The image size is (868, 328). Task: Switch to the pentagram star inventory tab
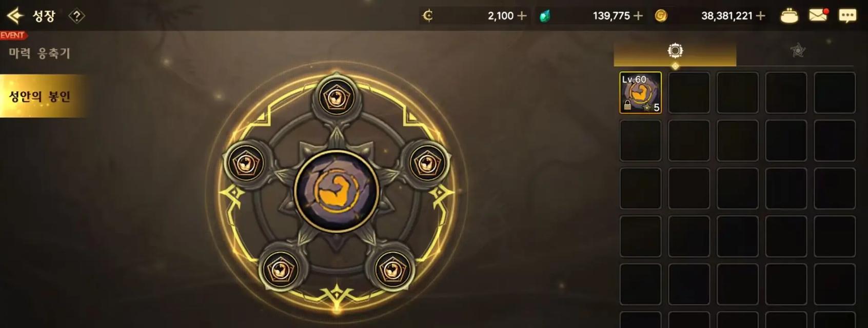797,51
